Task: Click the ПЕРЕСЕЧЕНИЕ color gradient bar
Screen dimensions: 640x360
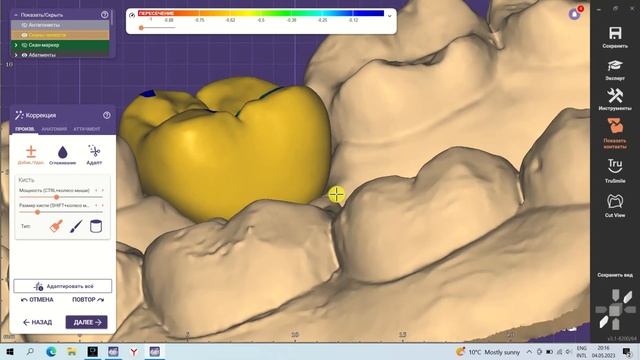Action: click(x=261, y=13)
